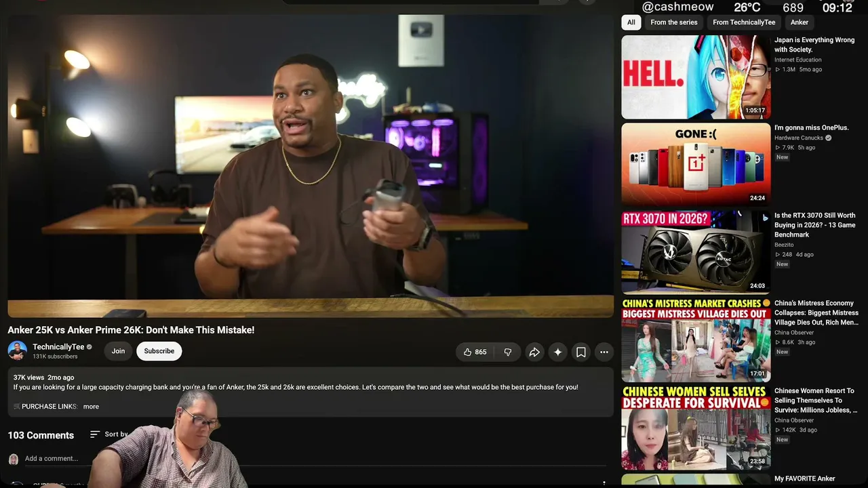Open 'Japan is Everything Wrong' video thumbnail

[696, 77]
